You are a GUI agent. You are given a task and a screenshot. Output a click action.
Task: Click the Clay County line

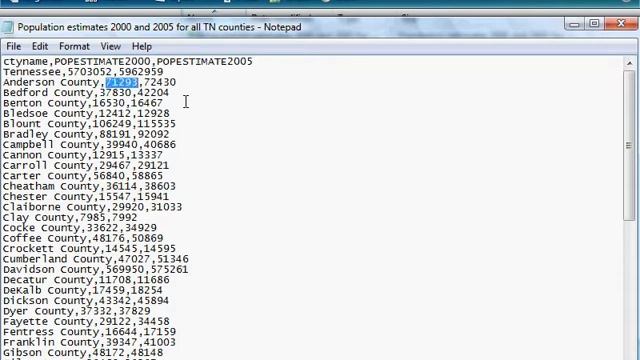pos(70,218)
